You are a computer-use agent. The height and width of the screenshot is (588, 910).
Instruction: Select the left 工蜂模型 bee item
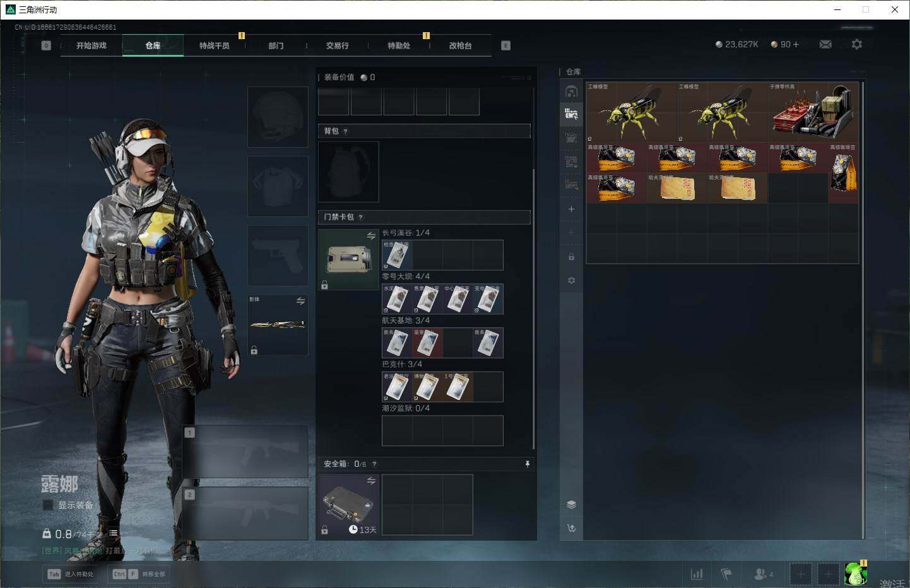point(632,112)
